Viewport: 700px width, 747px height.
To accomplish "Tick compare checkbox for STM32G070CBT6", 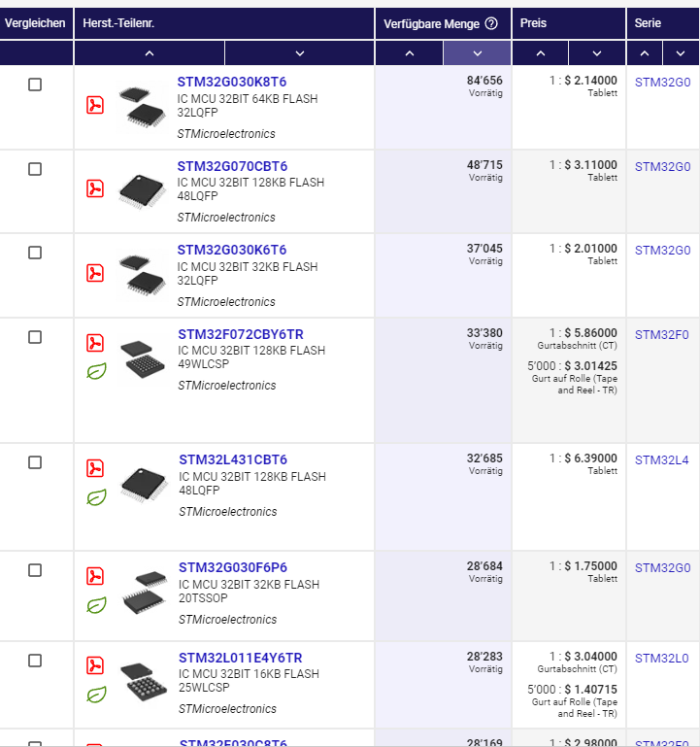I will (x=35, y=169).
